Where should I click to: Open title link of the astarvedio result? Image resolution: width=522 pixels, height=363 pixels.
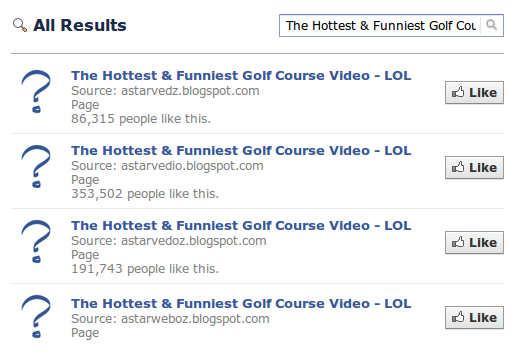tap(241, 151)
